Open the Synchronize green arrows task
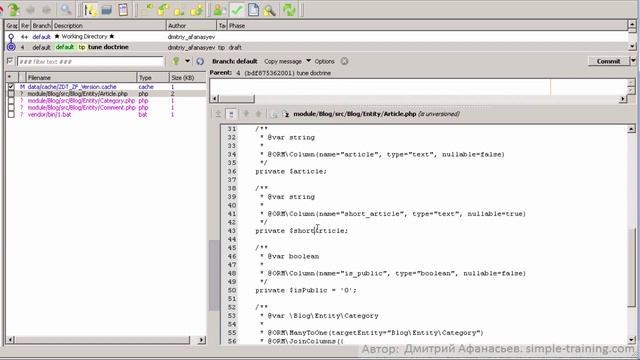 289,9
